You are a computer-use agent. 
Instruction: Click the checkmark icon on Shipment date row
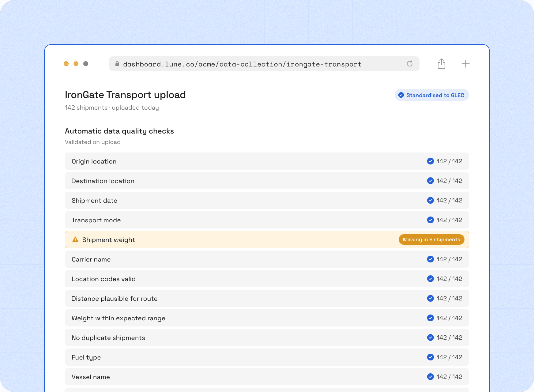[x=430, y=200]
